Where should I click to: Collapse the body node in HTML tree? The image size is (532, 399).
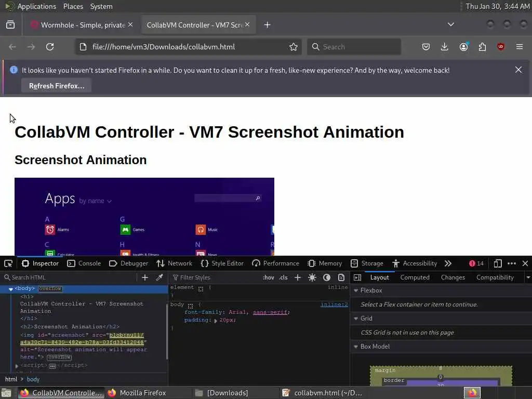(x=10, y=289)
